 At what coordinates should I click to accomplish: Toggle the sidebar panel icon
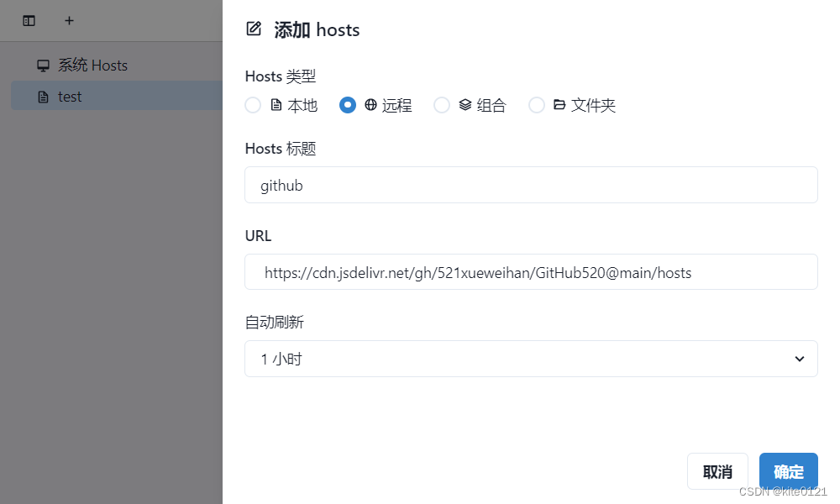tap(29, 21)
